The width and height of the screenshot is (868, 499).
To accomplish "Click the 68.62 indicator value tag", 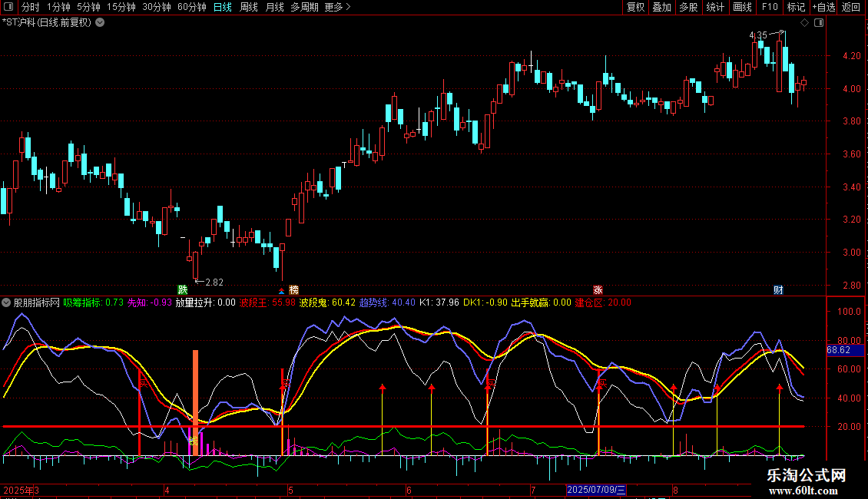I will click(845, 350).
